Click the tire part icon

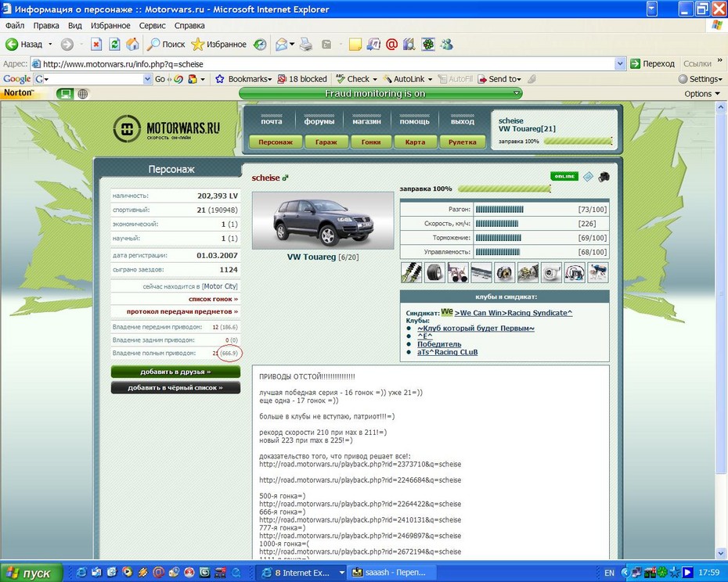click(x=434, y=272)
